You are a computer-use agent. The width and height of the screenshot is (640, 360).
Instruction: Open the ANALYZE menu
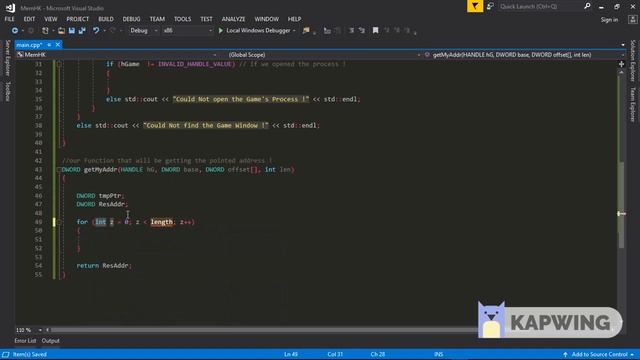(x=233, y=19)
